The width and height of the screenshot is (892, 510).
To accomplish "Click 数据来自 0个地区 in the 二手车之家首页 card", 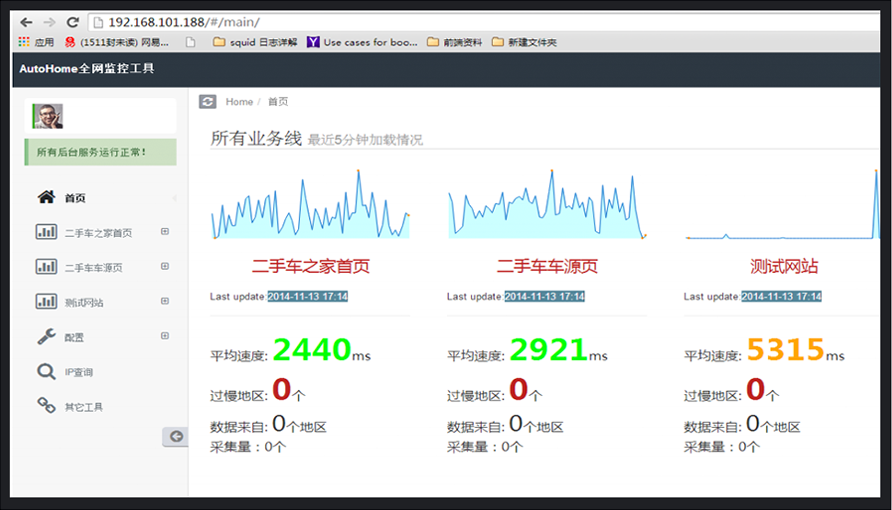I will point(269,425).
